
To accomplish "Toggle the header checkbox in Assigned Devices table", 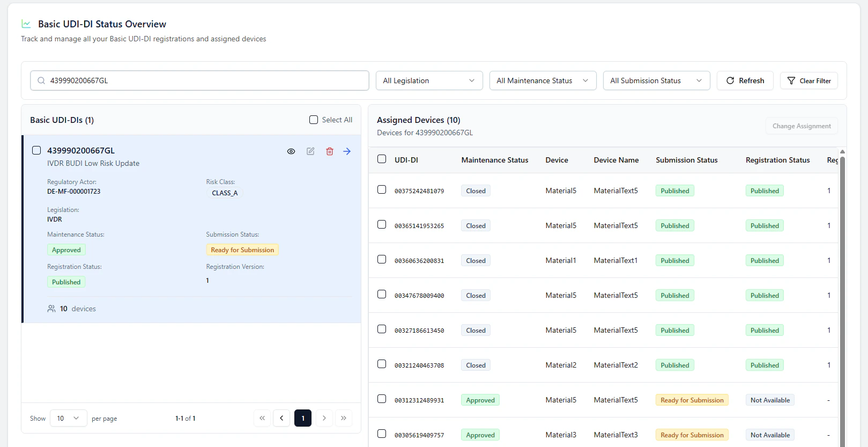I will click(x=382, y=159).
